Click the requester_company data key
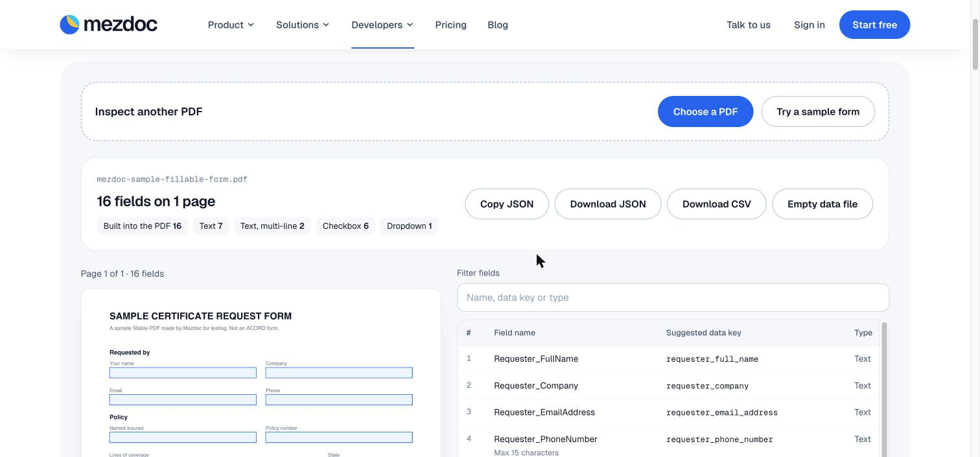Image resolution: width=980 pixels, height=457 pixels. click(707, 386)
